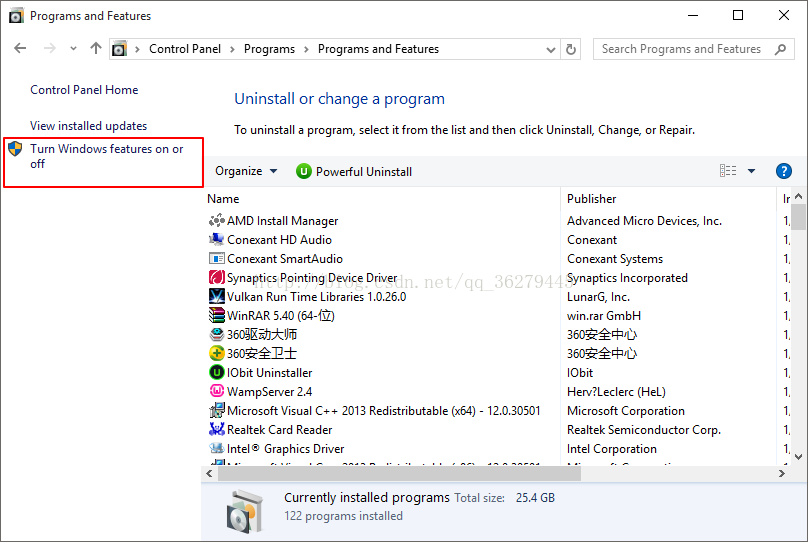Select 360驱动大师 icon
Image resolution: width=808 pixels, height=542 pixels.
click(217, 334)
